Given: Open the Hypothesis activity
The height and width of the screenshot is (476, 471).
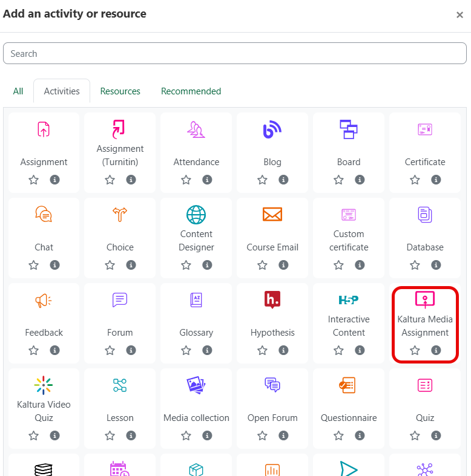Looking at the screenshot, I should coord(272,318).
